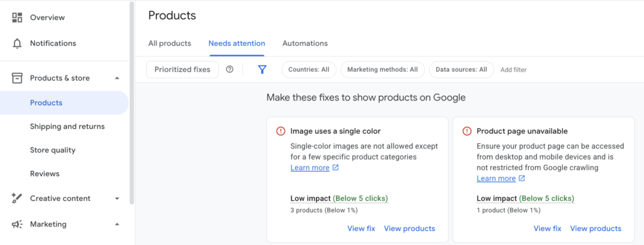
Task: Open Learn more in Product page unavailable card
Action: pyautogui.click(x=496, y=178)
